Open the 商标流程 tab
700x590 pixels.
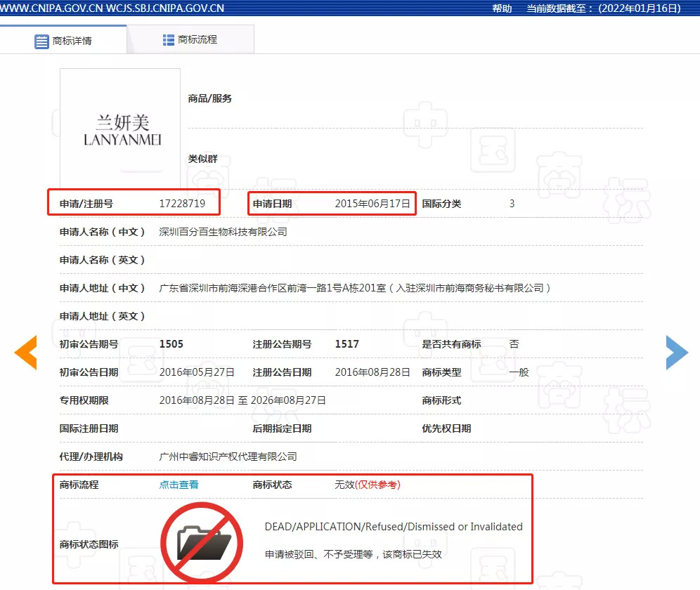click(190, 40)
